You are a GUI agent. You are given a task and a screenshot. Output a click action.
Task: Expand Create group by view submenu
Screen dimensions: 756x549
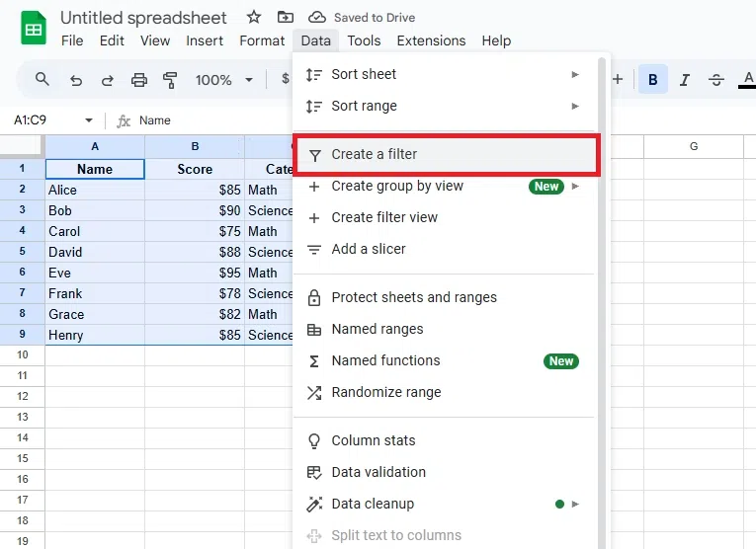coord(444,186)
